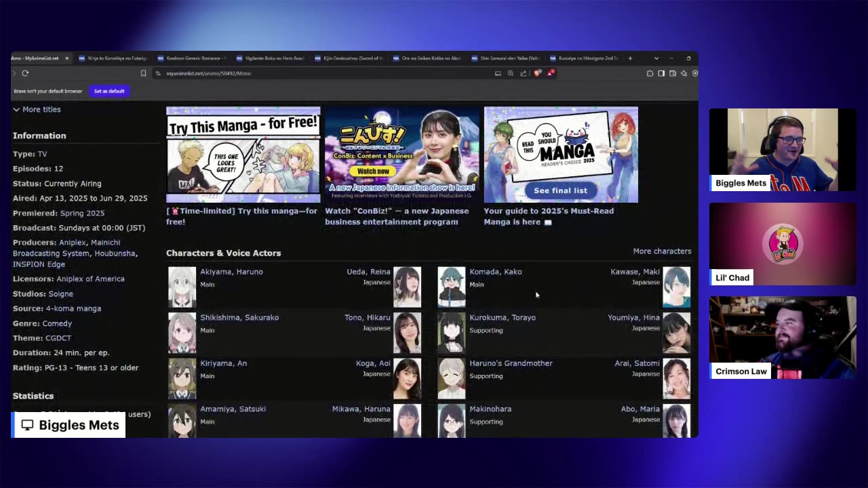Open Komada, Kako character link
868x488 pixels.
coord(496,272)
